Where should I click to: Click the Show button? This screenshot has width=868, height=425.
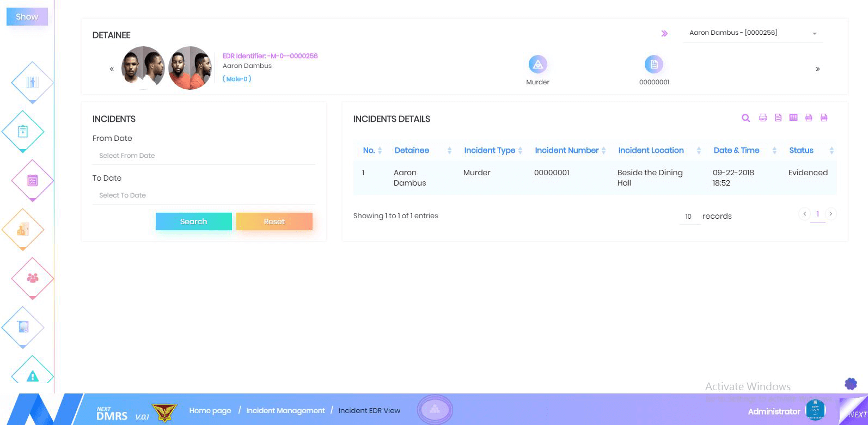[27, 16]
